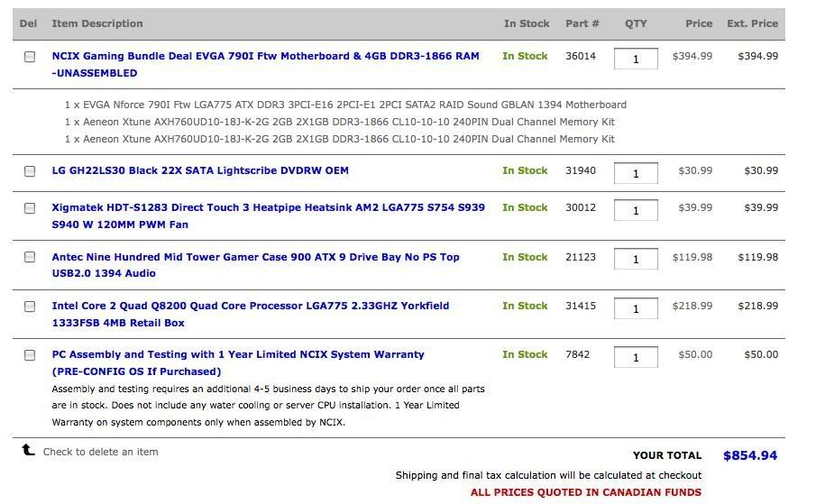Open LG GH22LS30 DVDRW product link

[x=200, y=170]
